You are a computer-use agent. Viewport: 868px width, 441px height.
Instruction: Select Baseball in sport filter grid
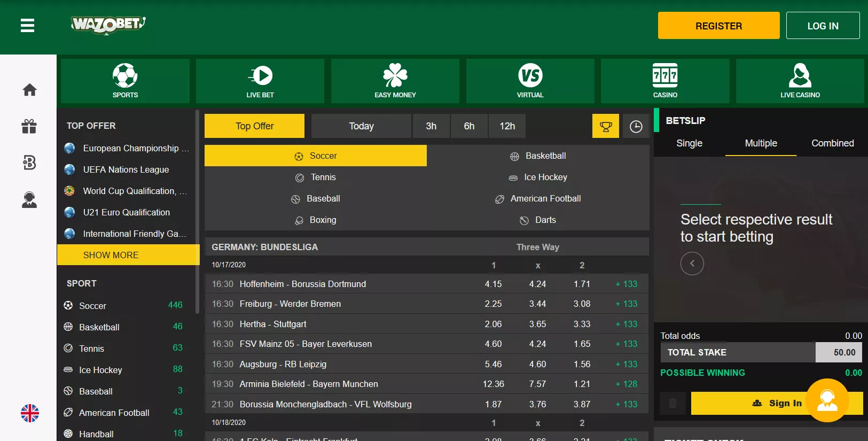[x=316, y=198]
